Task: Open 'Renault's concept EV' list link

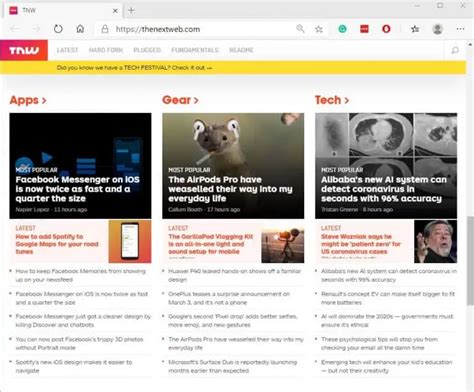Action: pos(388,298)
